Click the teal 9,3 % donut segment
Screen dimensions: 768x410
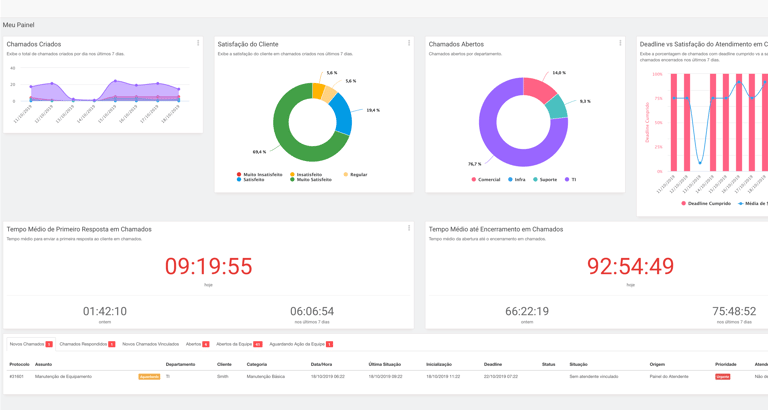(557, 107)
